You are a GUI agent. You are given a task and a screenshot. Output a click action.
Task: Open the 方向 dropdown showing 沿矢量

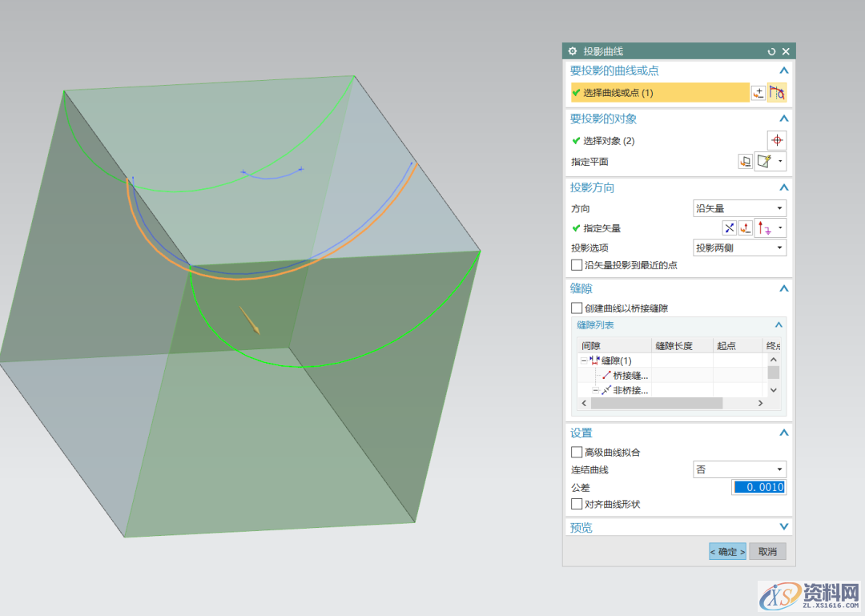pos(739,208)
